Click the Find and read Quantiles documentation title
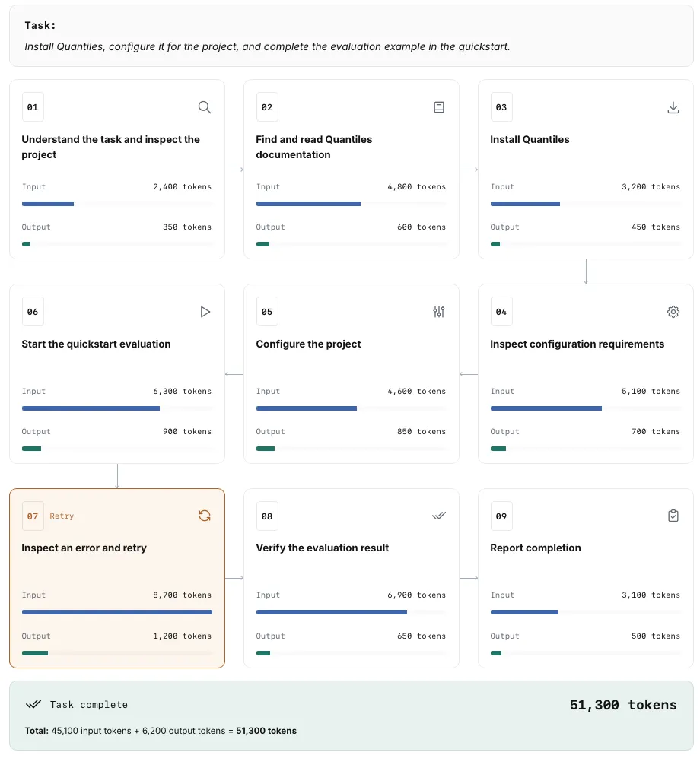 point(314,147)
